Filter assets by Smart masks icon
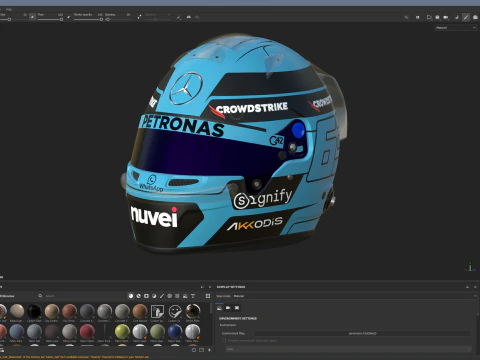Screen dimensions: 480x360 (x=146, y=296)
